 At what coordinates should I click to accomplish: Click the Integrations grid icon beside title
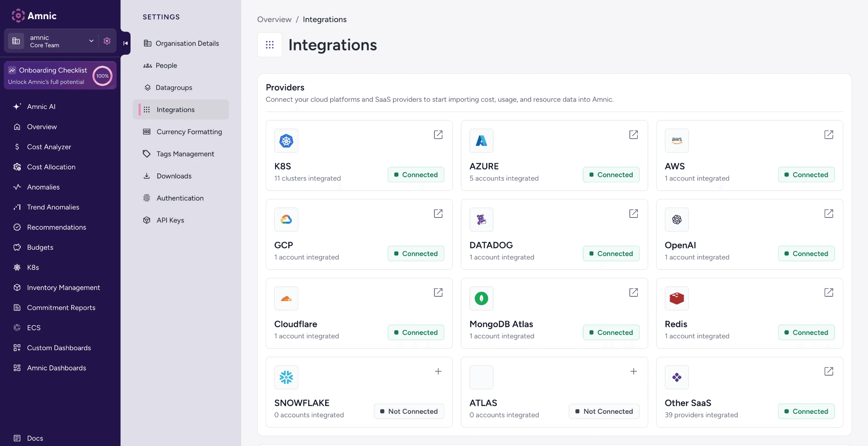(270, 45)
